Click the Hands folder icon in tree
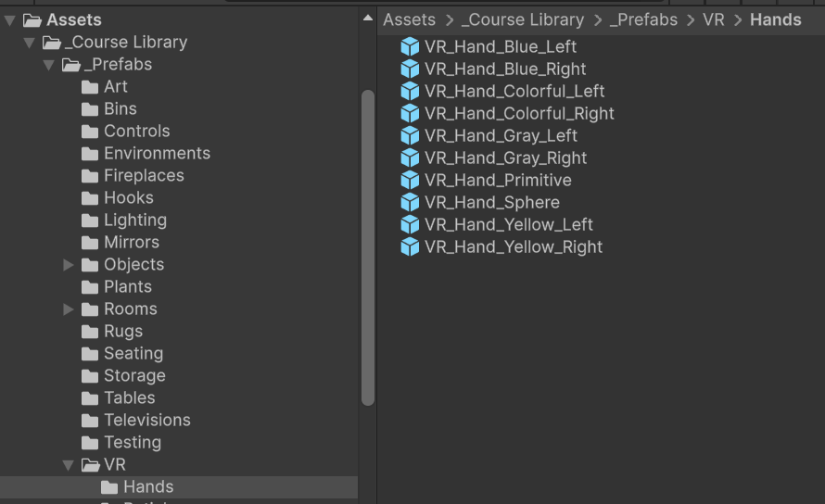825x504 pixels. [109, 487]
